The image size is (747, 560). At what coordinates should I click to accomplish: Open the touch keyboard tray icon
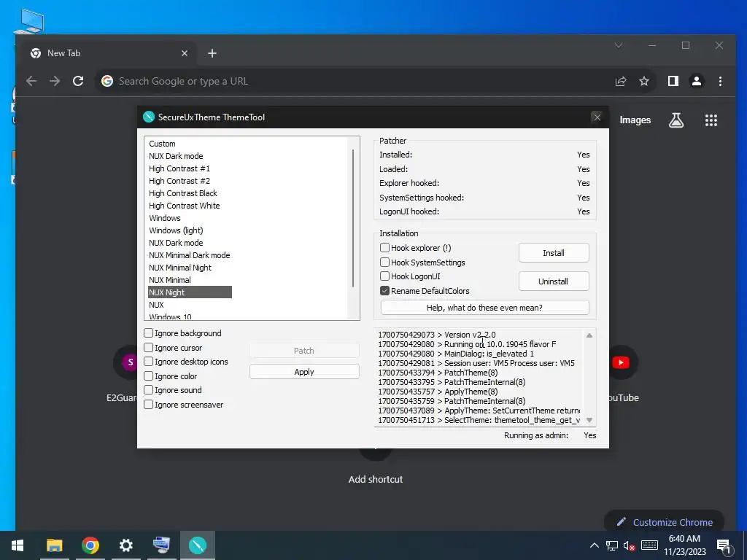coord(649,545)
